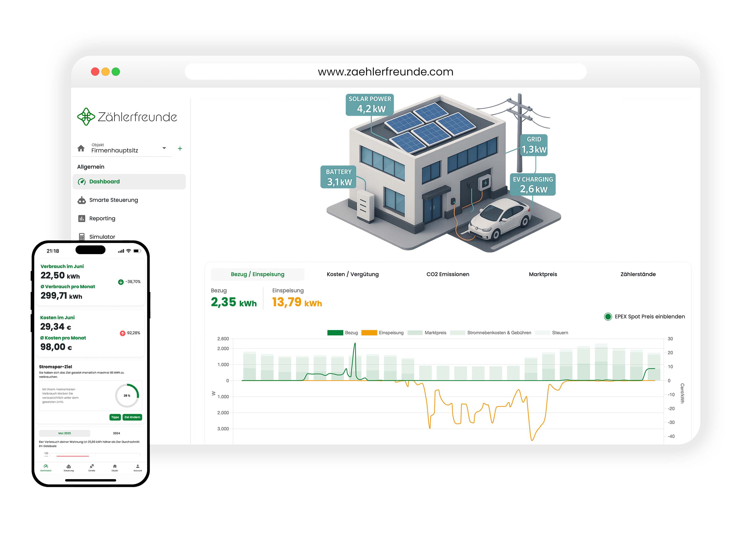Click the red browser close dot
This screenshot has height=546, width=756.
click(x=95, y=72)
